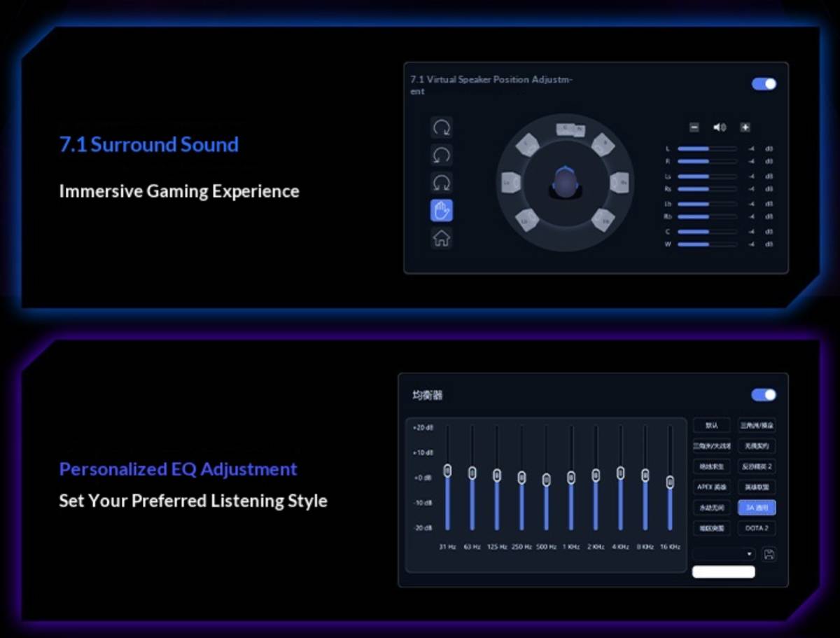Viewport: 840px width, 638px height.
Task: Click the C channel volume slider
Action: click(x=707, y=231)
